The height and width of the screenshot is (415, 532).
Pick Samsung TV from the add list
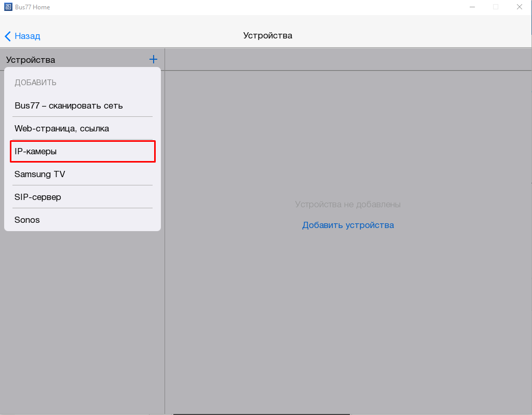pyautogui.click(x=40, y=174)
